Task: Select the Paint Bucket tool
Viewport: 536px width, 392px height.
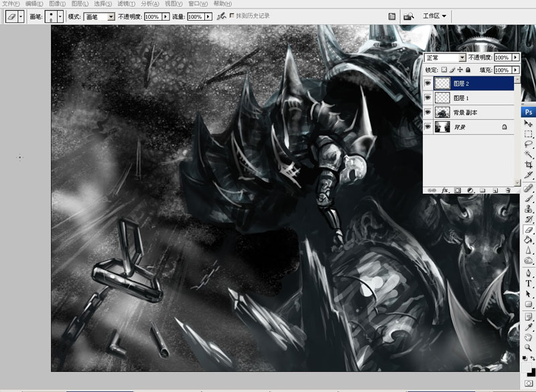Action: click(529, 240)
